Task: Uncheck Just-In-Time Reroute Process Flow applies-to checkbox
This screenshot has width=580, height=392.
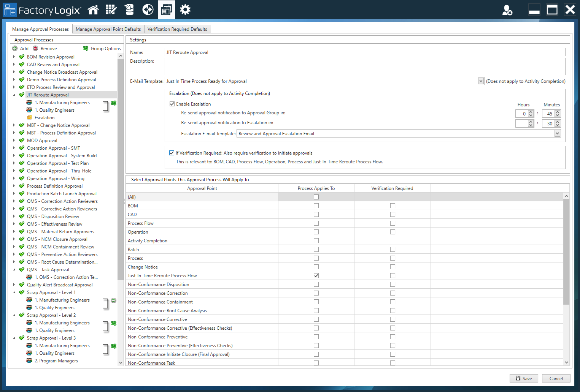Action: 316,276
